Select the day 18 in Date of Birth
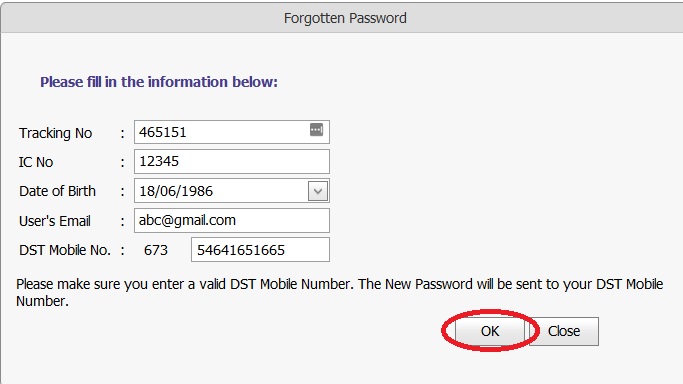 point(145,191)
